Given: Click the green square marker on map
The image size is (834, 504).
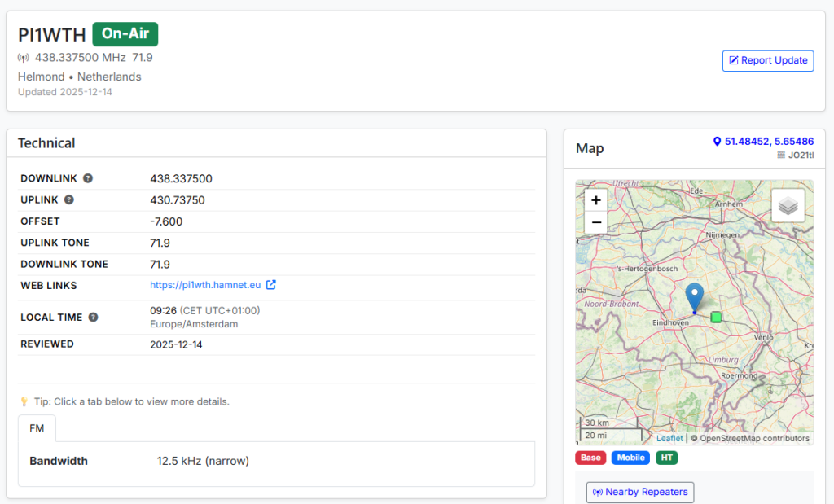Looking at the screenshot, I should [716, 317].
